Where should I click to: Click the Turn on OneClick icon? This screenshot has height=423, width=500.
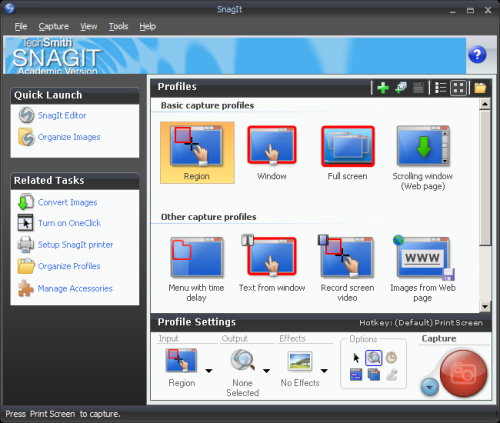click(x=25, y=223)
